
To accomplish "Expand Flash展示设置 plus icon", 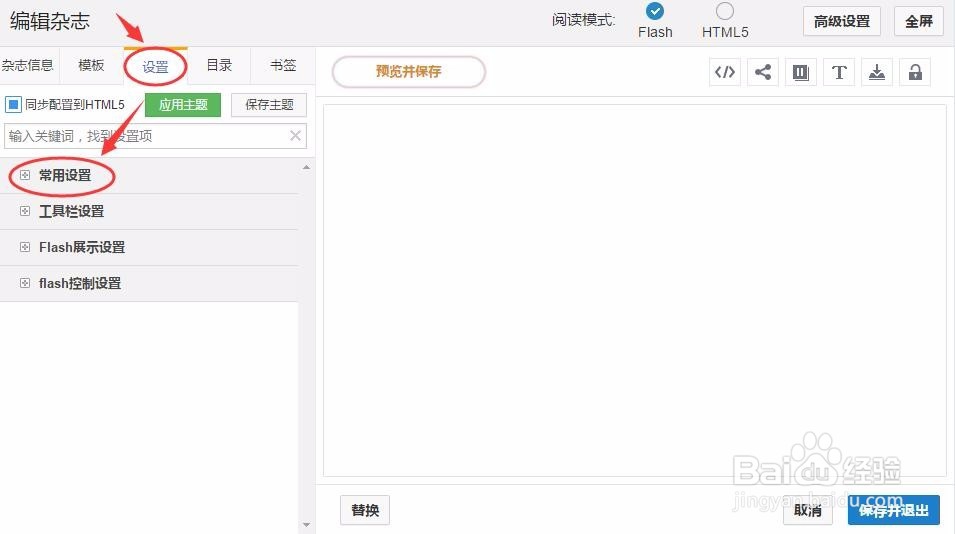I will click(x=25, y=247).
